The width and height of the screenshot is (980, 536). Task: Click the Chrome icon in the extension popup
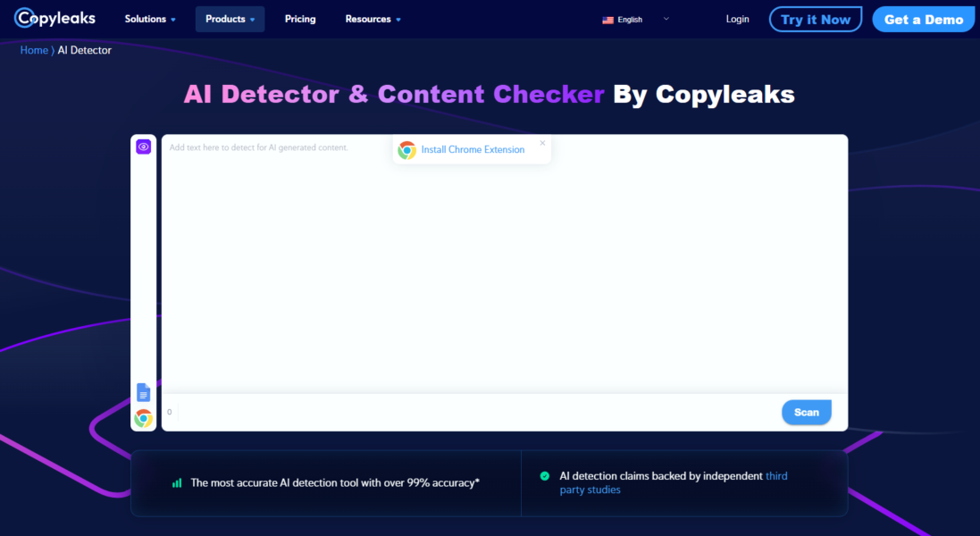click(407, 150)
